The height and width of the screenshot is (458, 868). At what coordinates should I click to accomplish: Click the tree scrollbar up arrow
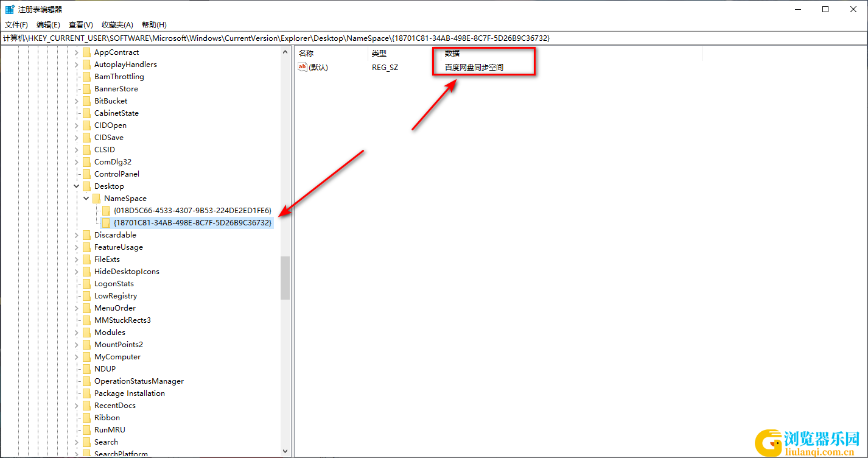pyautogui.click(x=285, y=52)
